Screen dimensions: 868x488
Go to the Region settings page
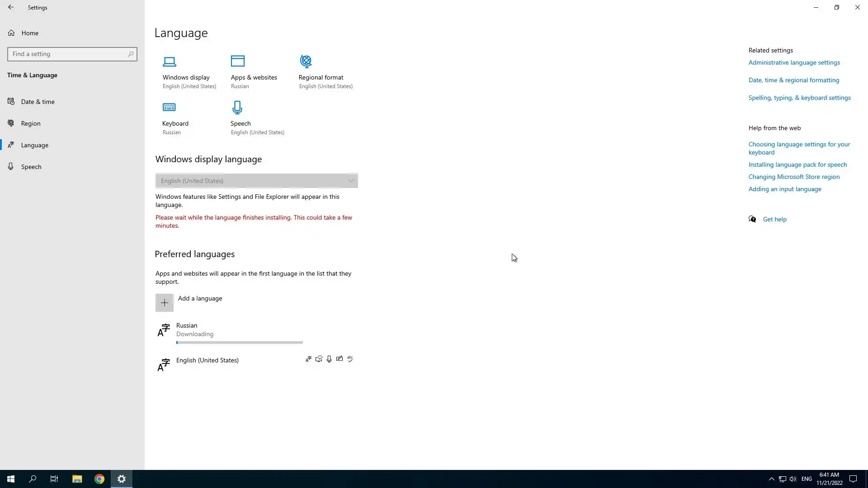(x=31, y=123)
